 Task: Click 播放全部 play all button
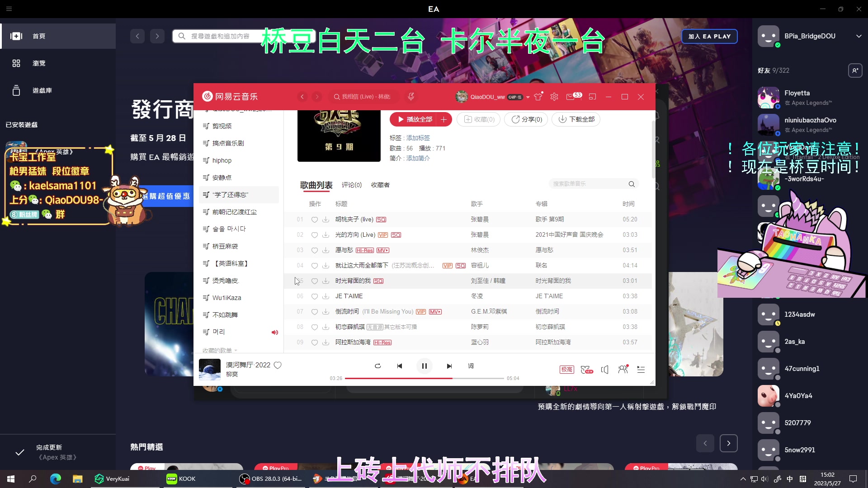click(x=415, y=119)
